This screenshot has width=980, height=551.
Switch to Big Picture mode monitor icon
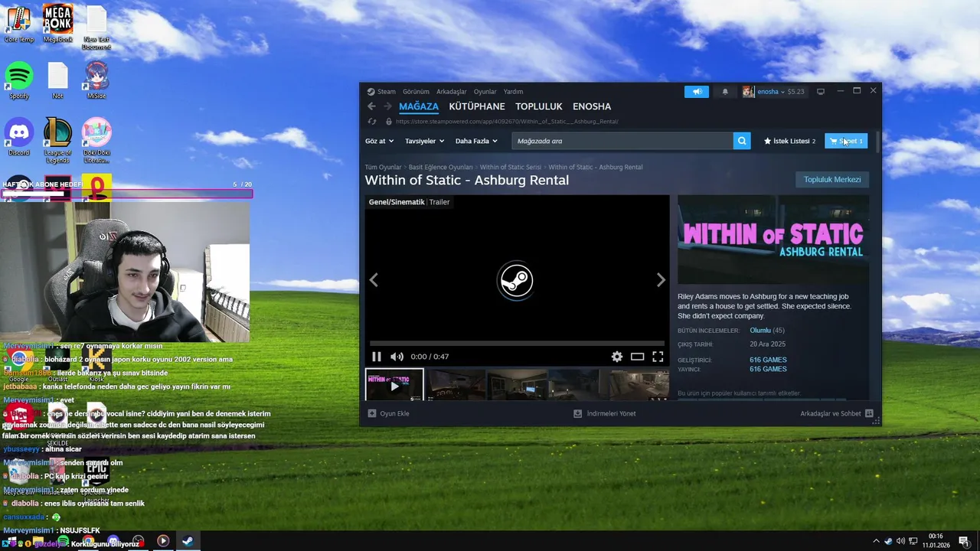click(820, 92)
